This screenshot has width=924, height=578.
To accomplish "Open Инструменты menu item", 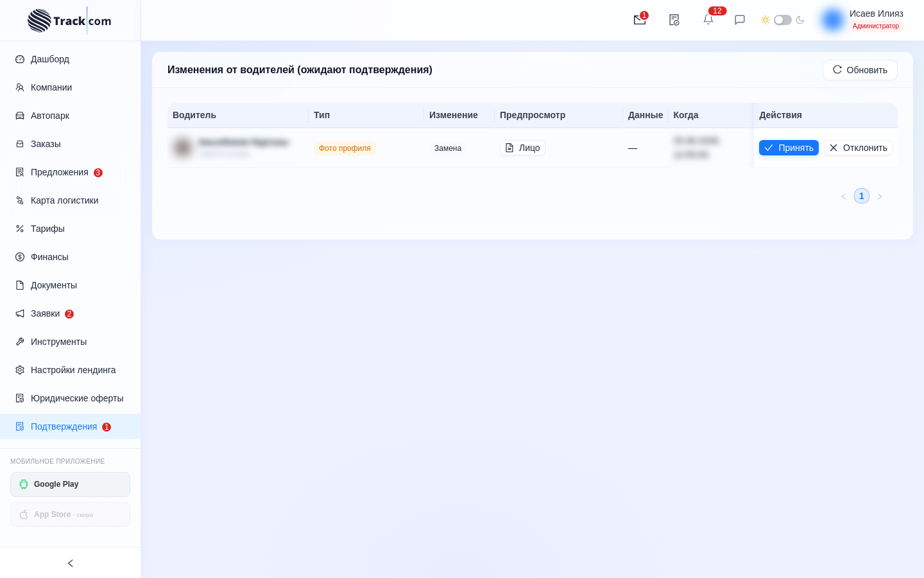I will pyautogui.click(x=70, y=342).
